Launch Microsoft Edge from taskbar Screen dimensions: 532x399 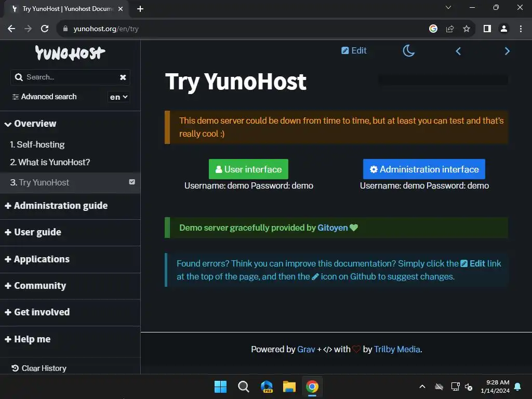coord(267,387)
